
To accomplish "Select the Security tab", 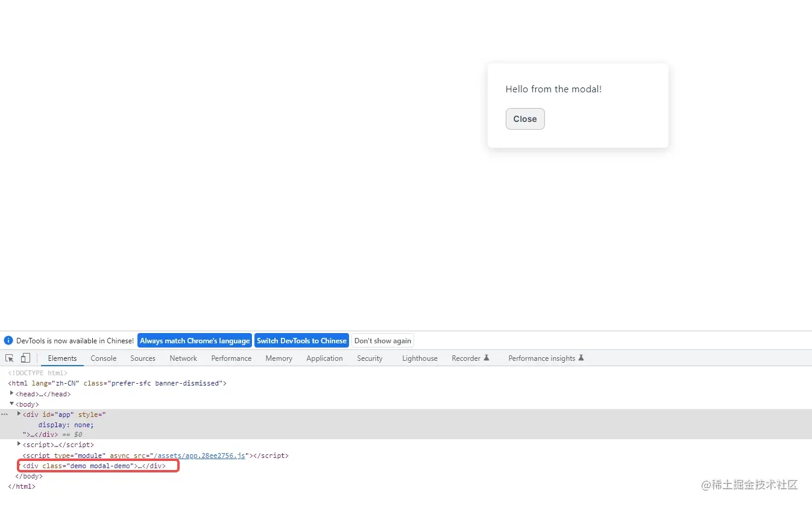I will coord(370,358).
